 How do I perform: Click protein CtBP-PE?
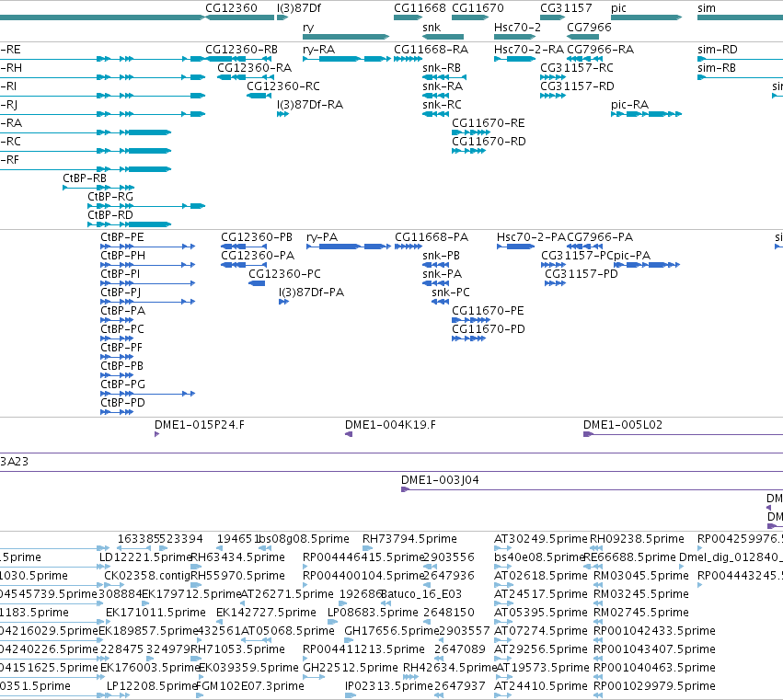122,237
